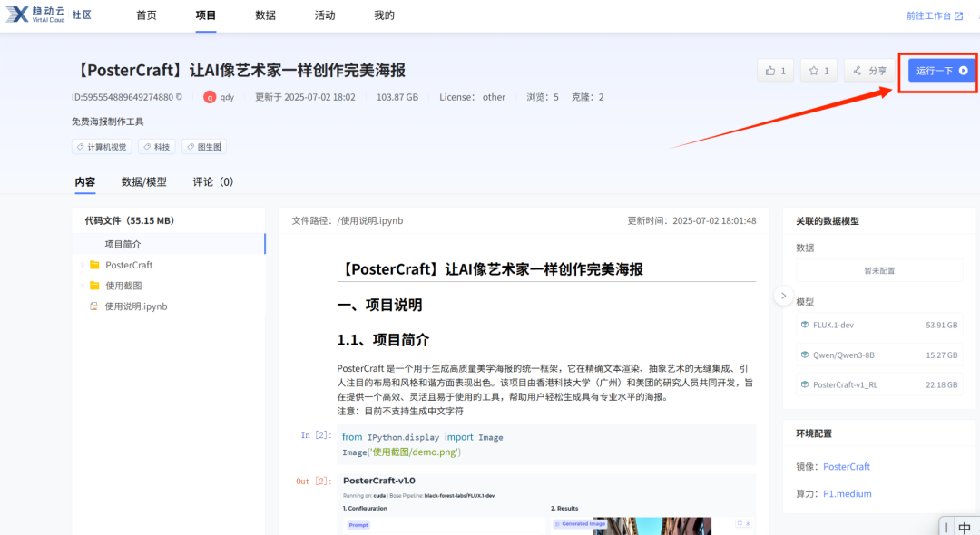Copy the project ID with copy icon
980x535 pixels.
click(180, 97)
